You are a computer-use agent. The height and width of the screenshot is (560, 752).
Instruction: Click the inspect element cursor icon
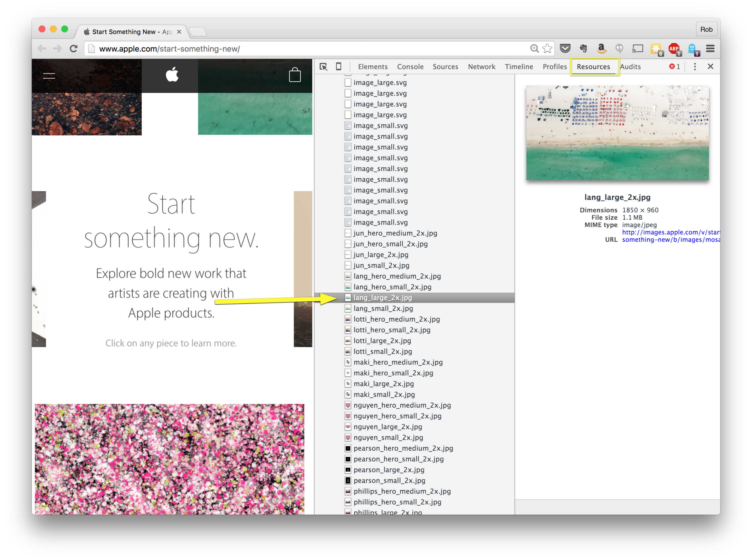(323, 67)
